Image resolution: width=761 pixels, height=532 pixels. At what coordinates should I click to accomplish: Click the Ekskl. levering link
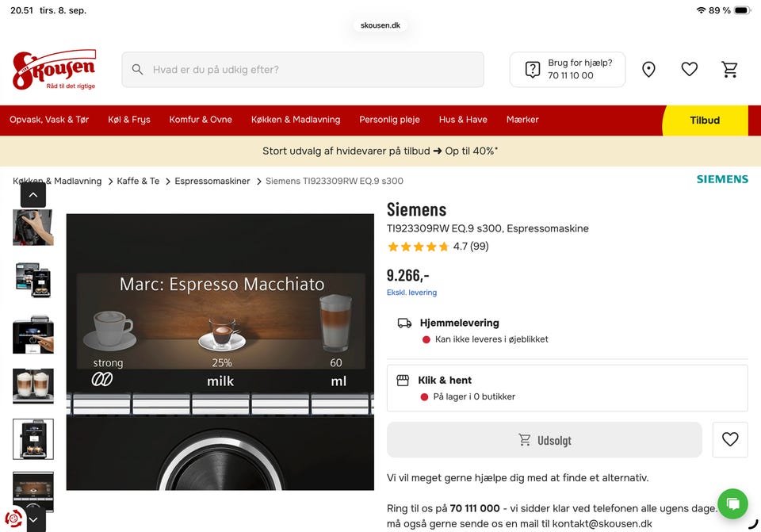tap(411, 293)
